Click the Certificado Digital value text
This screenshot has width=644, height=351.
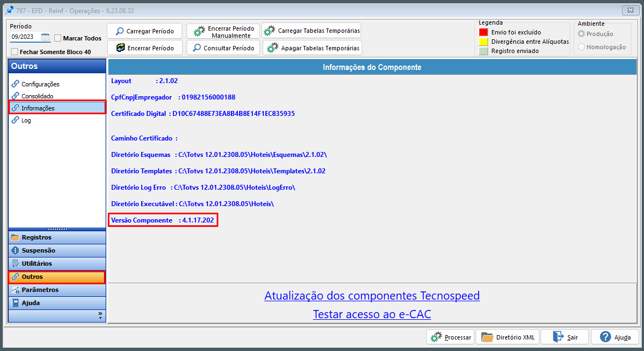234,114
